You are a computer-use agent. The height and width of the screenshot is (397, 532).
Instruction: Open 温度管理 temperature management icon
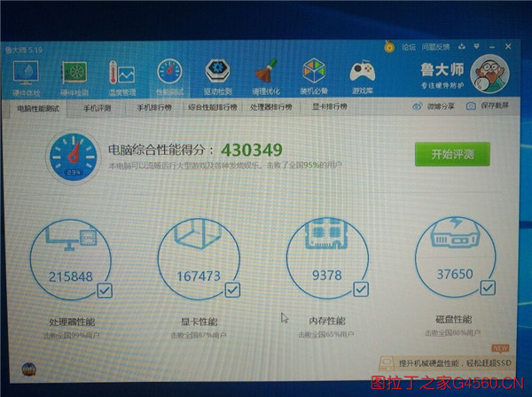(121, 73)
